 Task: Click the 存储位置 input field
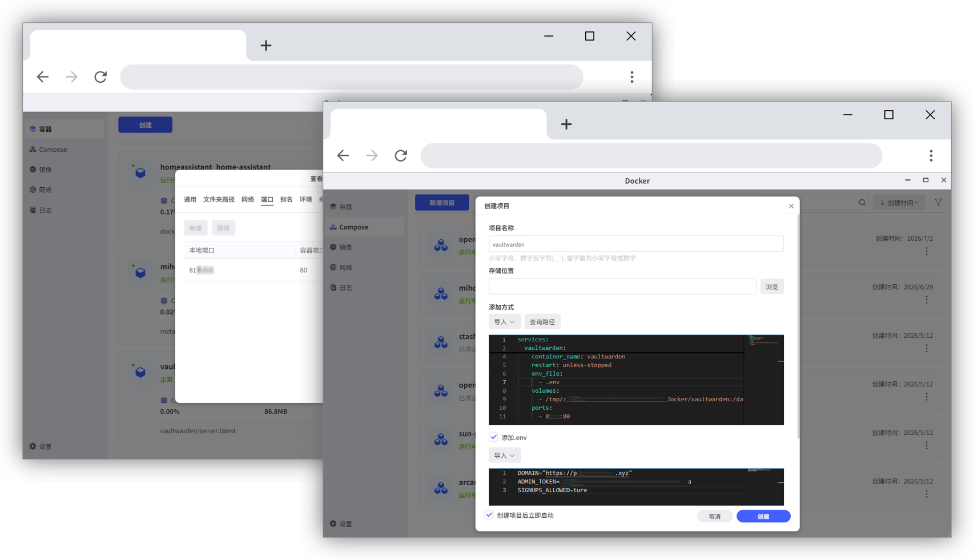tap(623, 287)
